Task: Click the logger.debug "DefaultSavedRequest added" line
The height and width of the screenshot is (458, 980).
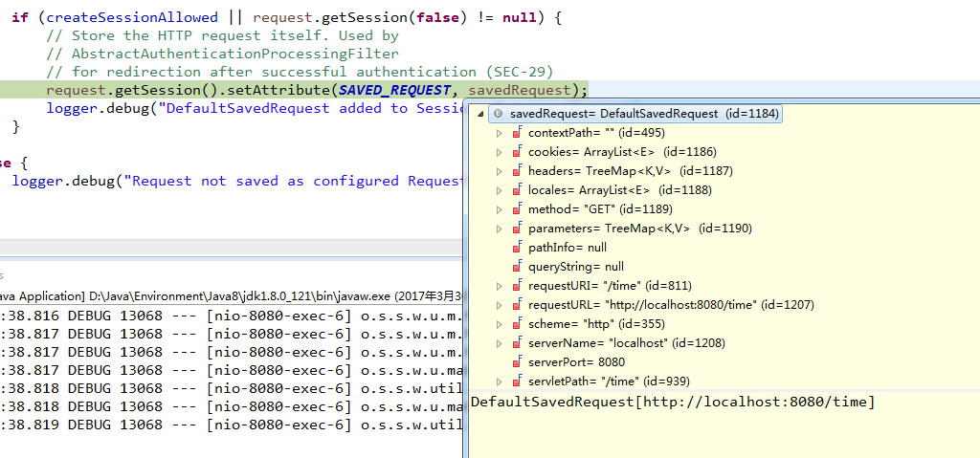Action: [x=255, y=108]
